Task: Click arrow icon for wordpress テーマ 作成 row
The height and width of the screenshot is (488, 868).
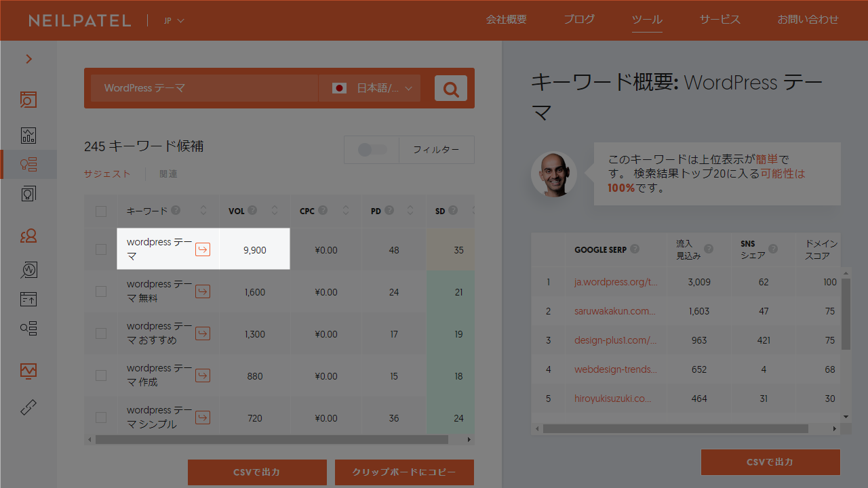Action: point(203,375)
